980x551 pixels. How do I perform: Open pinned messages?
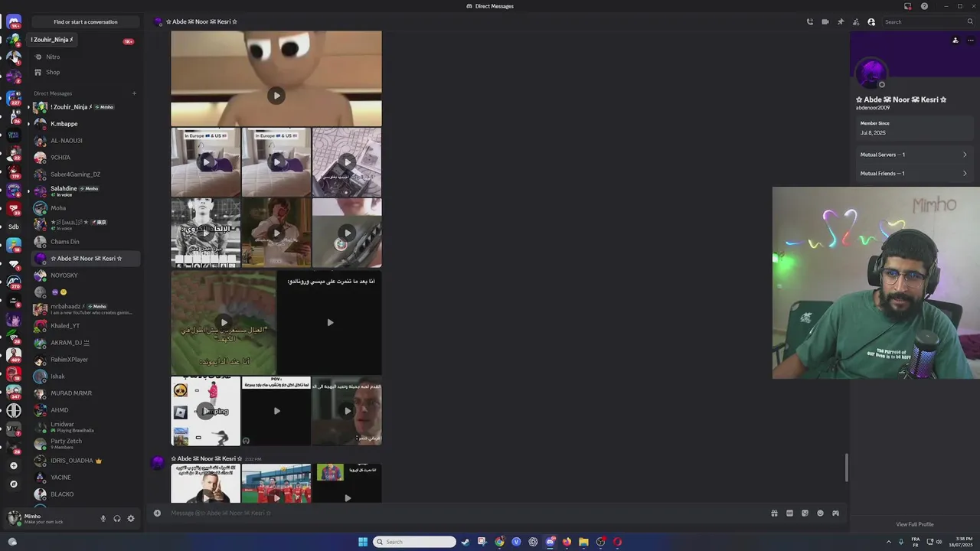click(841, 22)
